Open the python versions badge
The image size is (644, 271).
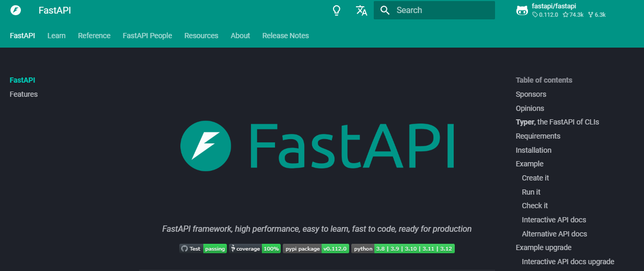pos(402,249)
